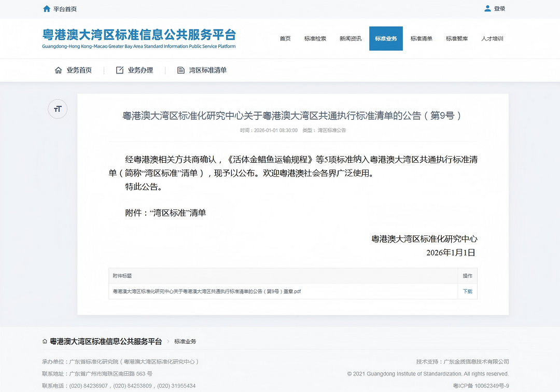Screen dimensions: 560x392
Task: Visit the 人才培训 page
Action: point(492,38)
